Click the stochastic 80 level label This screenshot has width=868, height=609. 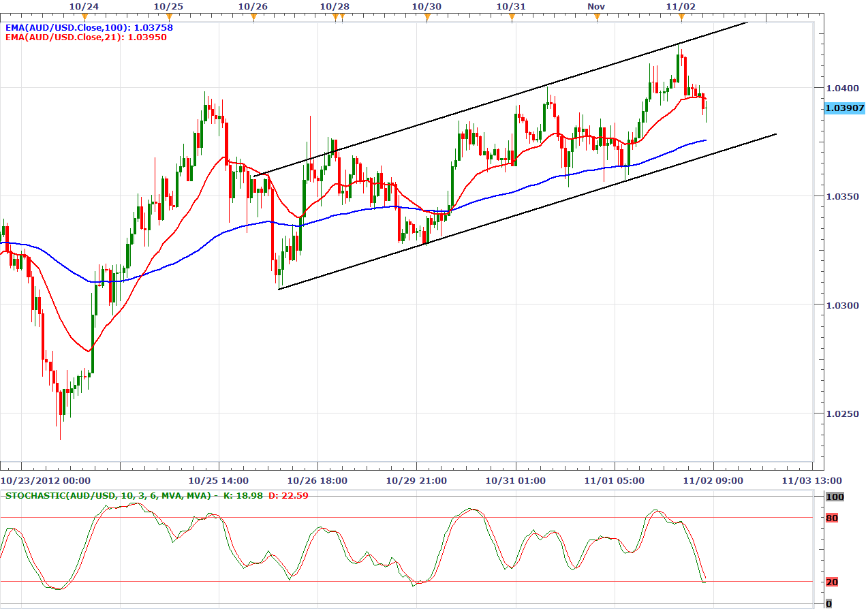click(x=832, y=518)
